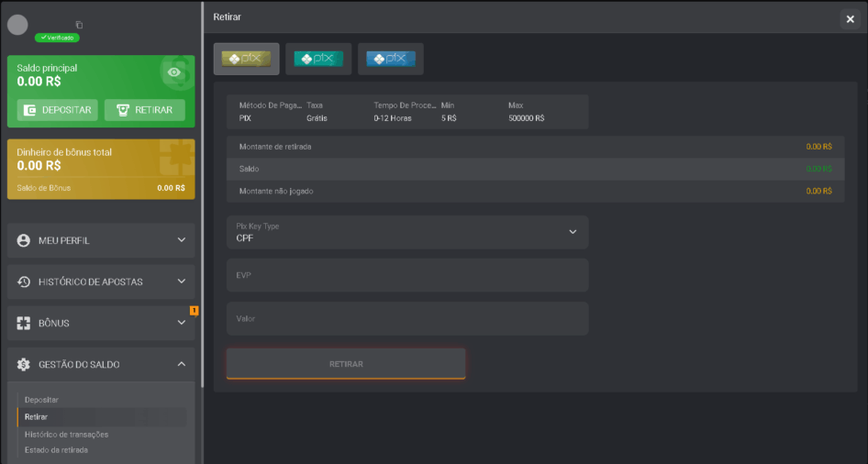Open the Pix Key Type dropdown

coord(406,233)
